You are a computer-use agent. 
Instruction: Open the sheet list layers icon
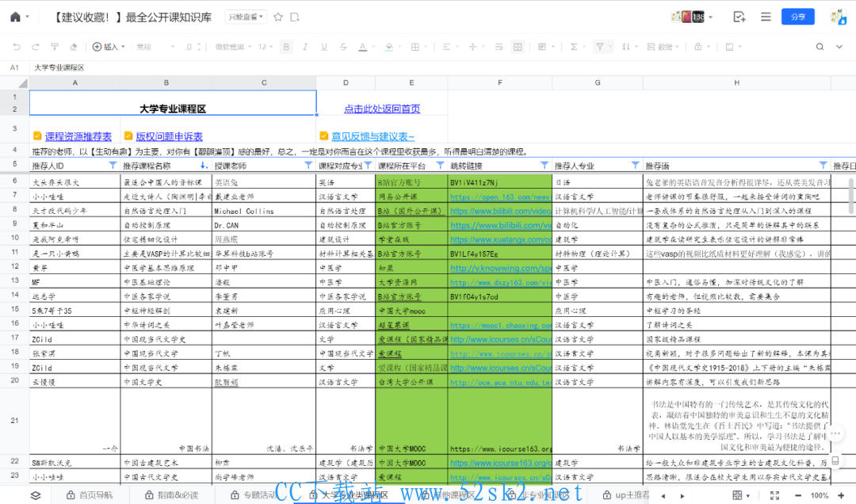[36, 495]
